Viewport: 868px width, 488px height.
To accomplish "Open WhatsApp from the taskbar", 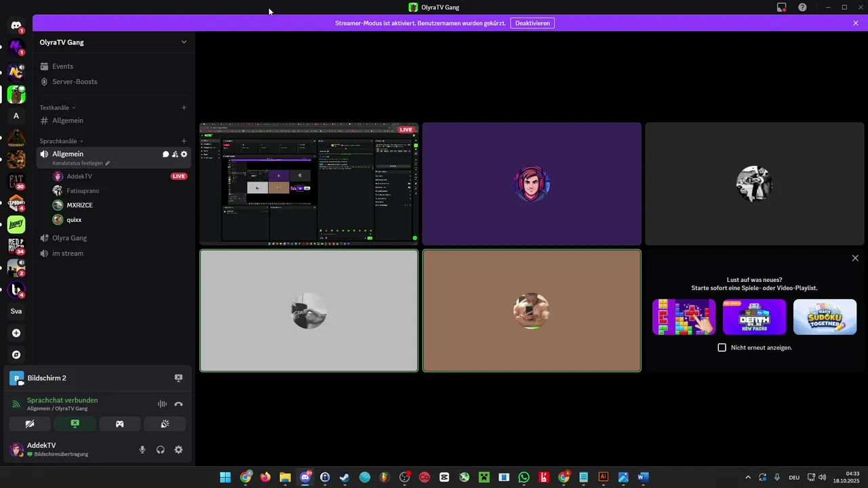I will point(524,477).
